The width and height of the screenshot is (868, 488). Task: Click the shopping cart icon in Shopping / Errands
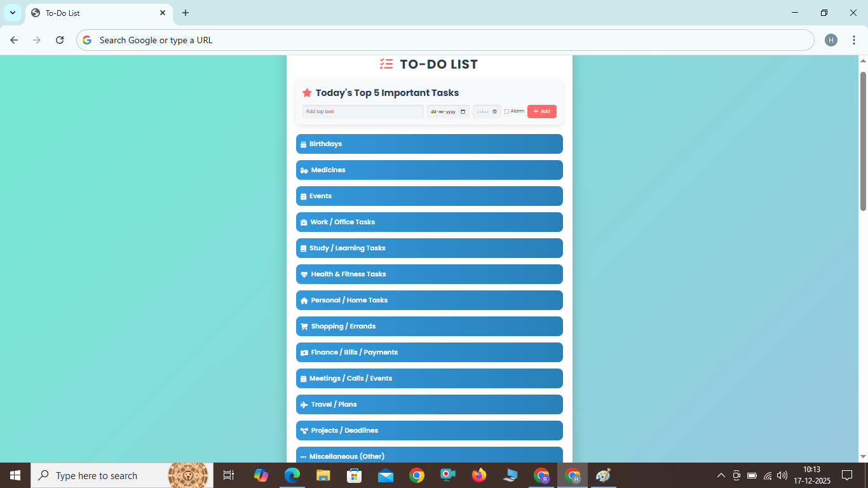click(304, 327)
